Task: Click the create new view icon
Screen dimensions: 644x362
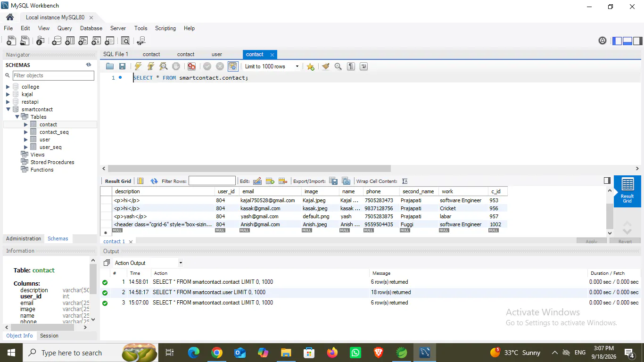Action: 83,41
